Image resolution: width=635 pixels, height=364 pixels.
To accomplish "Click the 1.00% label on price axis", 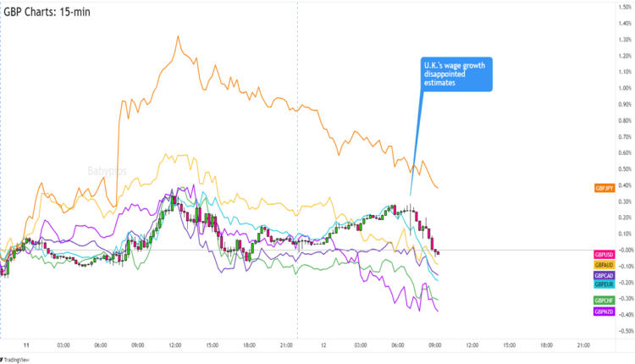I will (623, 88).
